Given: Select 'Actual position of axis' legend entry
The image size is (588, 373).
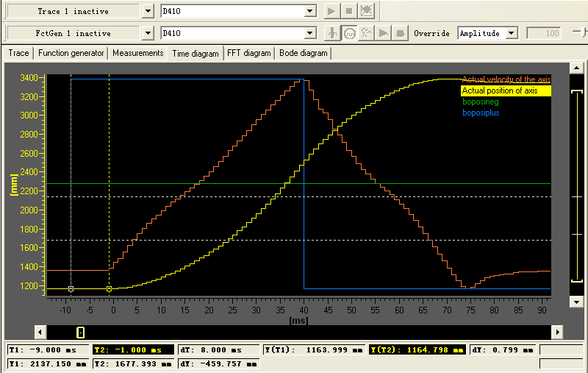Looking at the screenshot, I should (506, 90).
